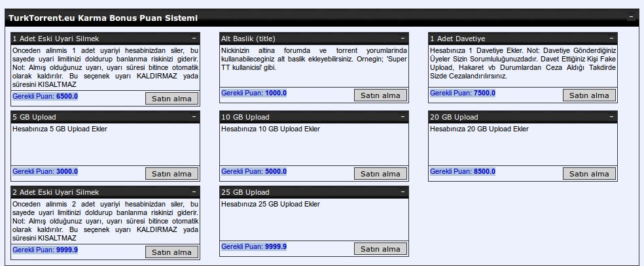The image size is (644, 266).
Task: Collapse the 10 GB Upload card
Action: 402,117
